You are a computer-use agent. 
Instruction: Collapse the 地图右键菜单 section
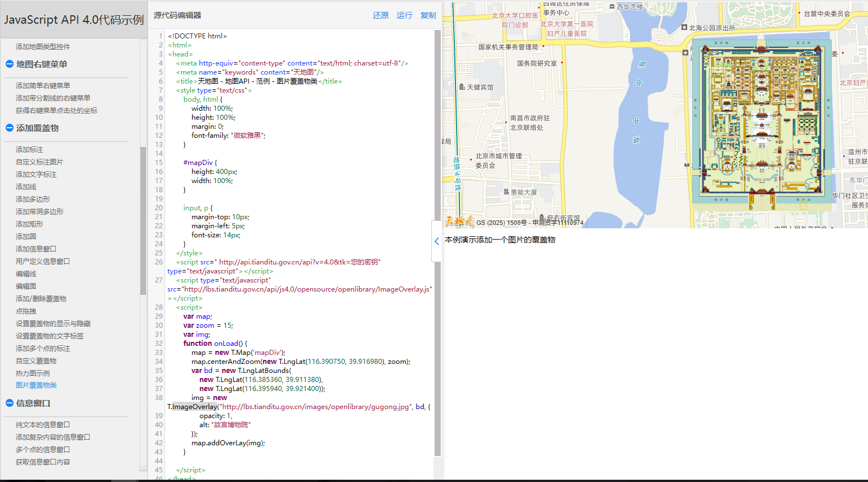[10, 64]
